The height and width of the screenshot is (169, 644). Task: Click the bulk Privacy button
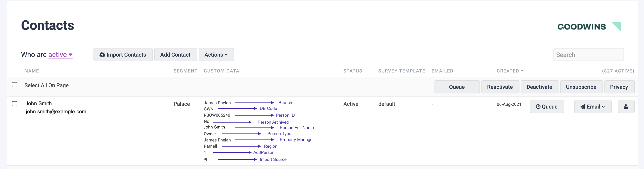point(619,87)
